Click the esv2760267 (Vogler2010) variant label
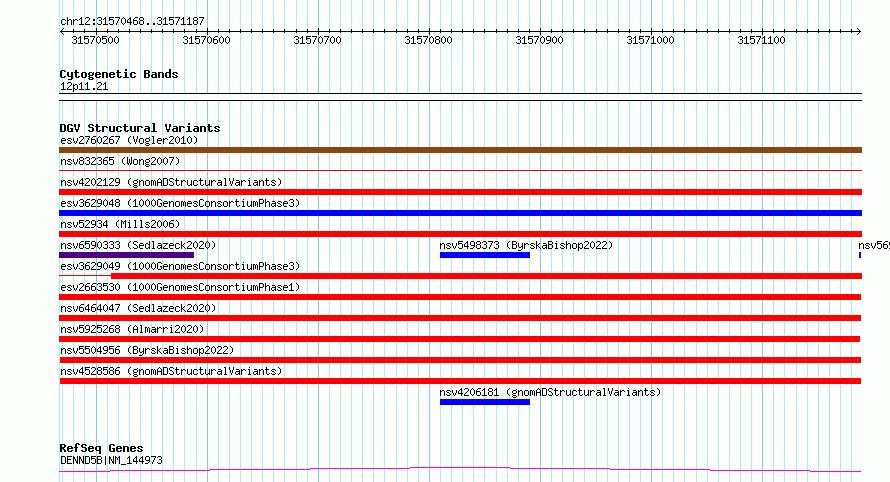Viewport: 890px width, 482px height. [x=129, y=140]
